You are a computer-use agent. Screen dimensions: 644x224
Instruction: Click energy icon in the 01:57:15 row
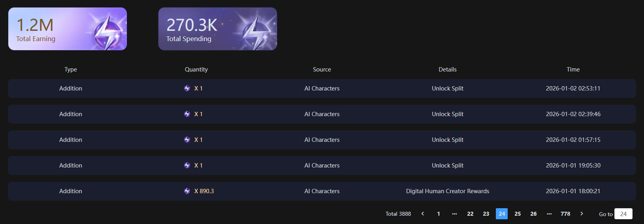[x=187, y=140]
